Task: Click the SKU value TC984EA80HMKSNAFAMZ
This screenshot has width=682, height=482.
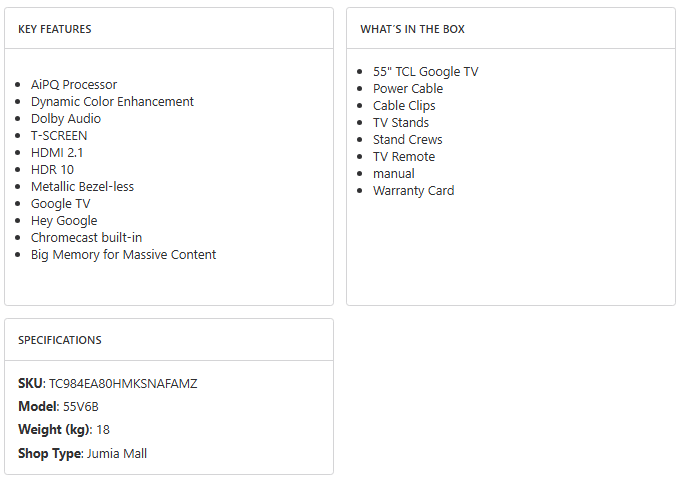Action: 123,384
